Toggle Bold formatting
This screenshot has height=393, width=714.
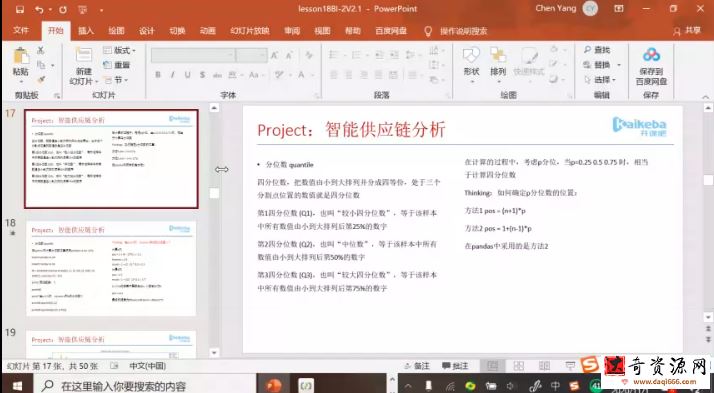[158, 75]
